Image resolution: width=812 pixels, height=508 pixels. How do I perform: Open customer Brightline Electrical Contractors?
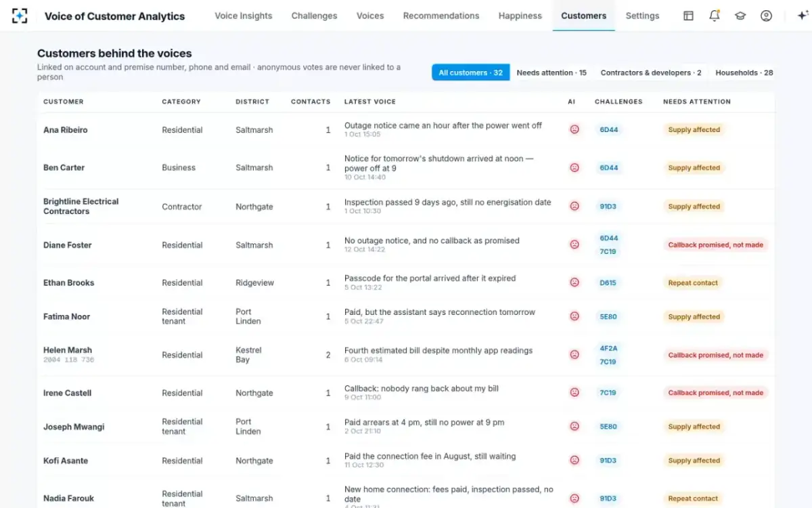coord(81,207)
